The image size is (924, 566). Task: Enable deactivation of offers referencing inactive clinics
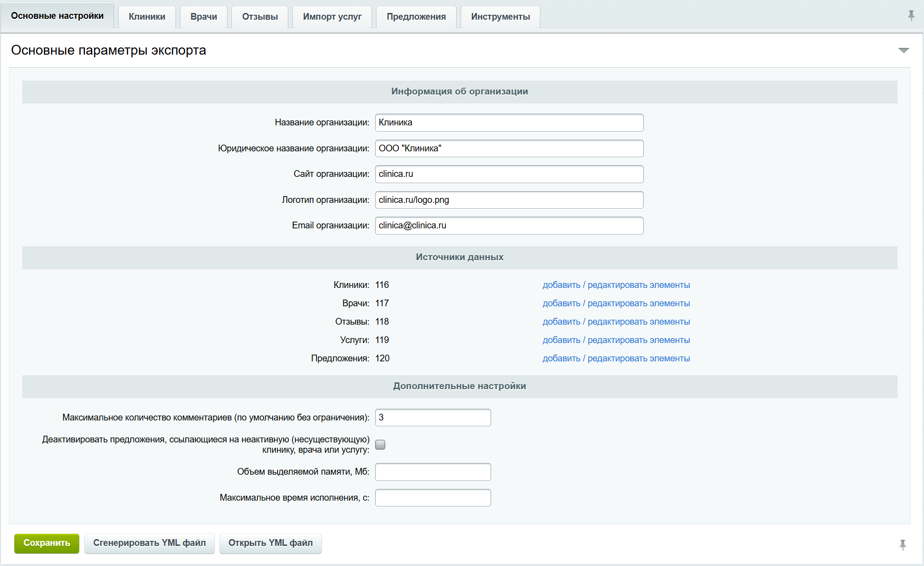pos(380,444)
